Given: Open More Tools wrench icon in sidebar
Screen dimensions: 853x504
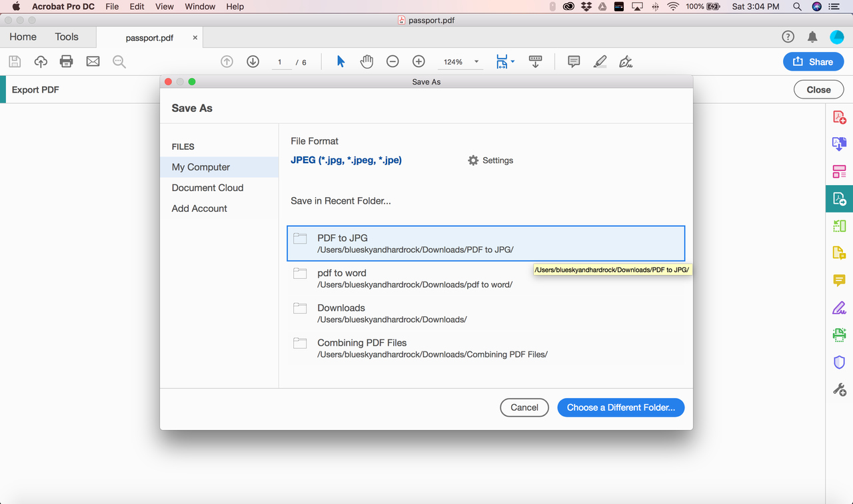Looking at the screenshot, I should point(840,389).
